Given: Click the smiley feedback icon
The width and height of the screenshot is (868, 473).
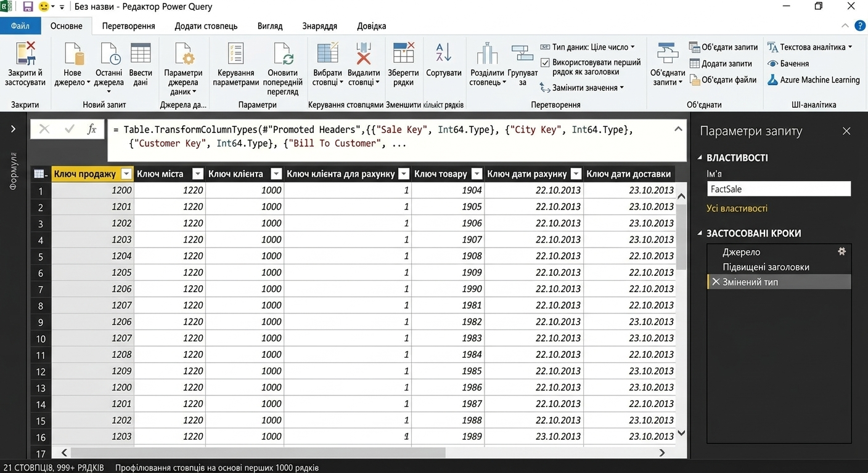Looking at the screenshot, I should click(44, 7).
